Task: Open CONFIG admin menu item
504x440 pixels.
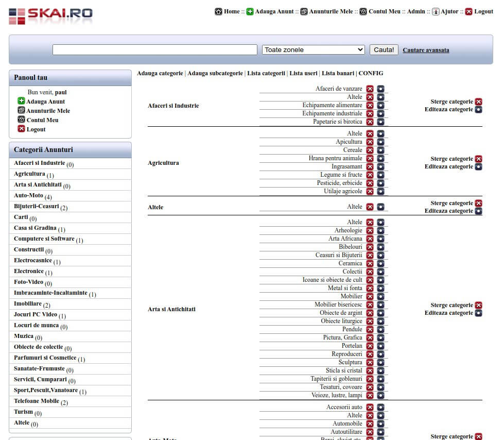Action: [371, 73]
